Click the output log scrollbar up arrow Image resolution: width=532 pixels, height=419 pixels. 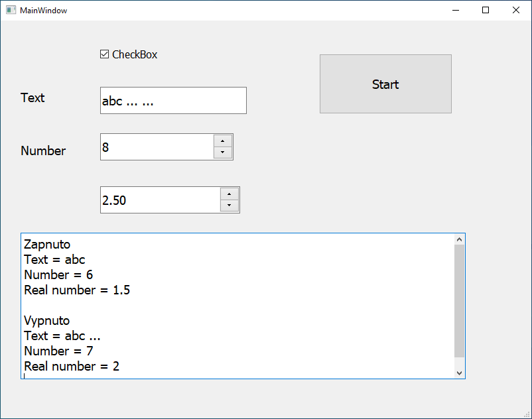(459, 239)
